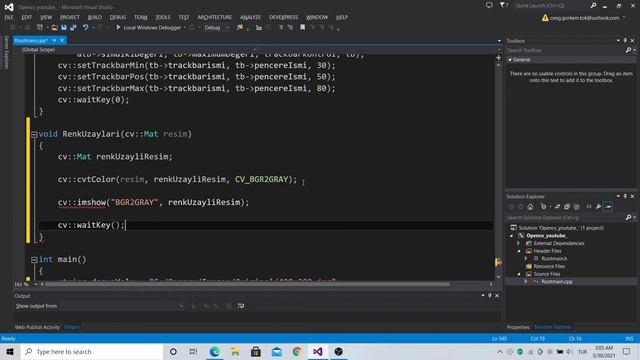The width and height of the screenshot is (640, 360).
Task: Click the Search Solution Explorer field
Action: [566, 218]
